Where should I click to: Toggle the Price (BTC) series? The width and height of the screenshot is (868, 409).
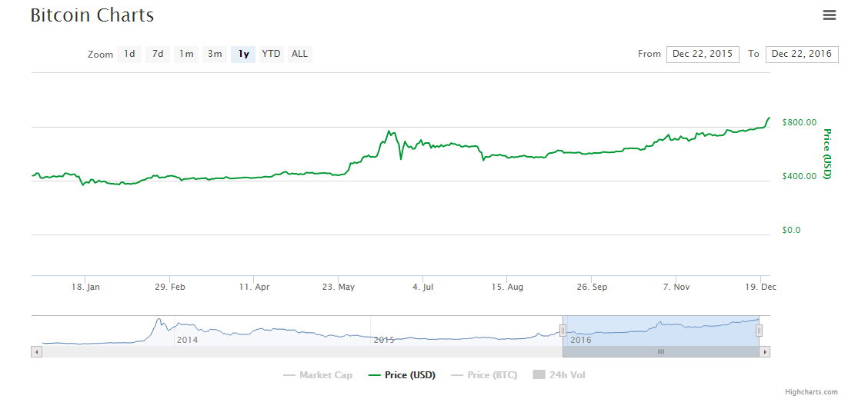coord(484,375)
